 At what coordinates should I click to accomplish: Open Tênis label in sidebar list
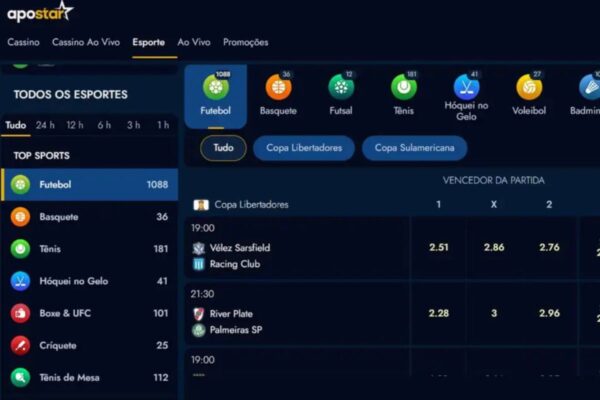click(x=50, y=249)
